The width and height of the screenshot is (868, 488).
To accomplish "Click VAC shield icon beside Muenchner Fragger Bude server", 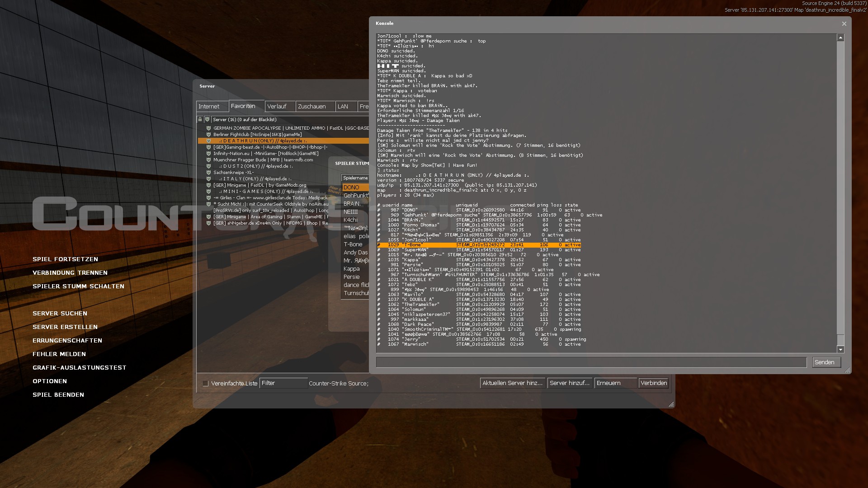I will (x=208, y=160).
